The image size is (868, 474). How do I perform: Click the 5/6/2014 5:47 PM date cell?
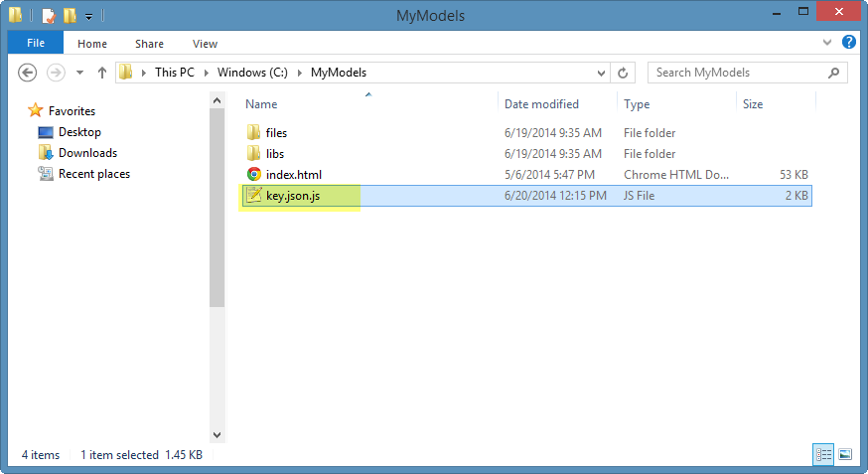coord(549,175)
